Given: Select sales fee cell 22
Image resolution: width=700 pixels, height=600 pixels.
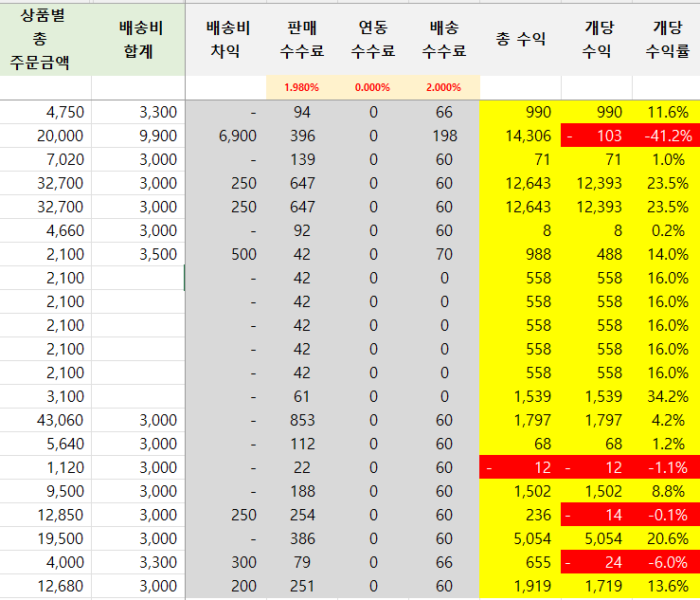Looking at the screenshot, I should click(302, 467).
